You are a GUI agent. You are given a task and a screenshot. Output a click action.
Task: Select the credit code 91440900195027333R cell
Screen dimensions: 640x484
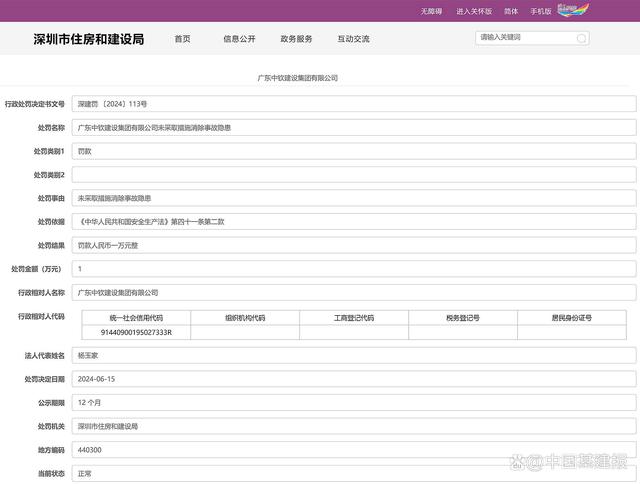(136, 332)
